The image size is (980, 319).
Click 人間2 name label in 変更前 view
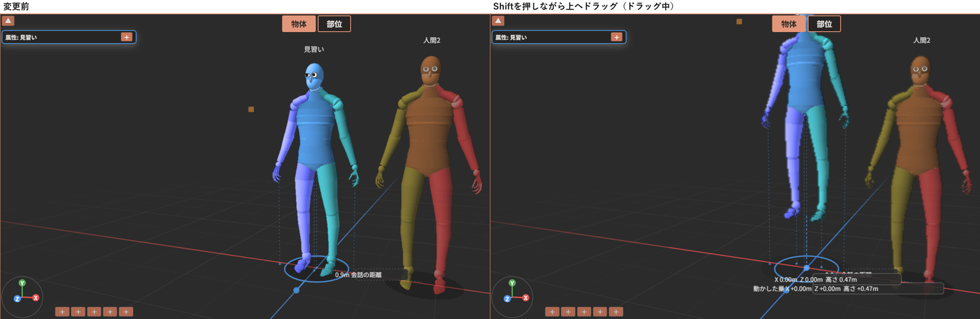tap(431, 41)
